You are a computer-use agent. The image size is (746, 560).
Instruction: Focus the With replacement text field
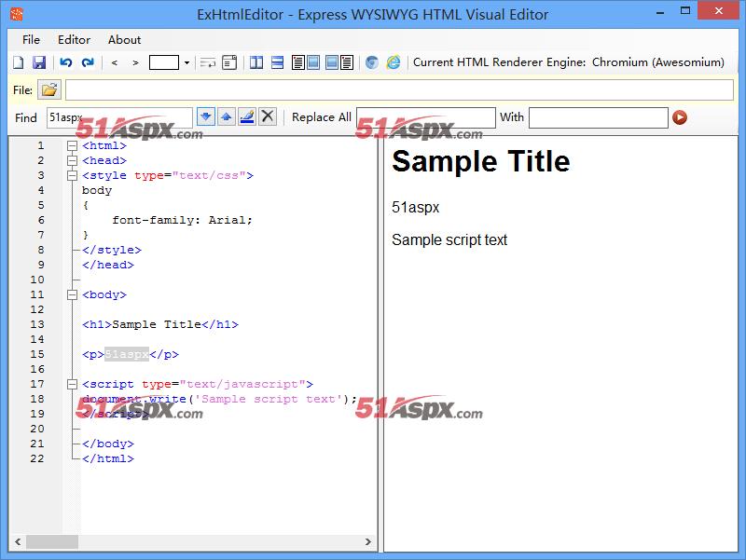click(x=599, y=117)
